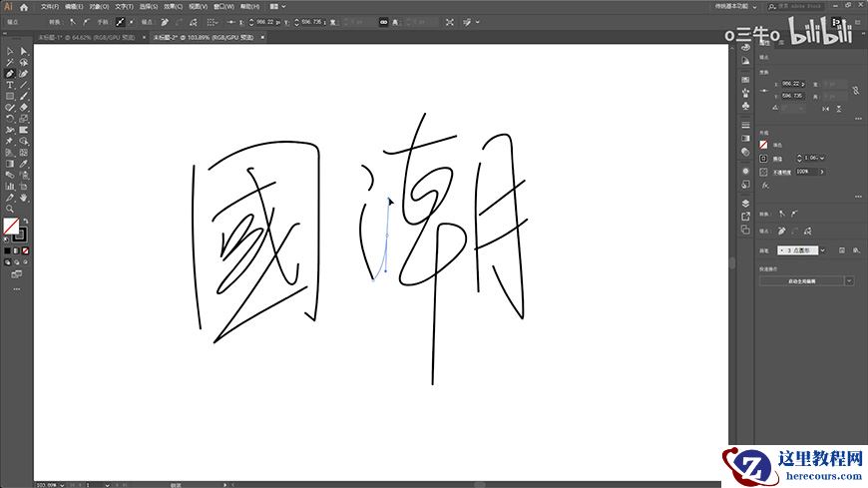
Task: Click the global edit quick action button
Action: [801, 280]
